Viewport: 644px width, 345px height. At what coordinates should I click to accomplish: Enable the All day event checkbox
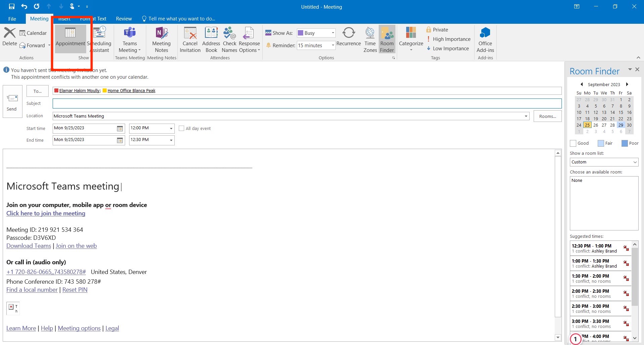pyautogui.click(x=181, y=128)
